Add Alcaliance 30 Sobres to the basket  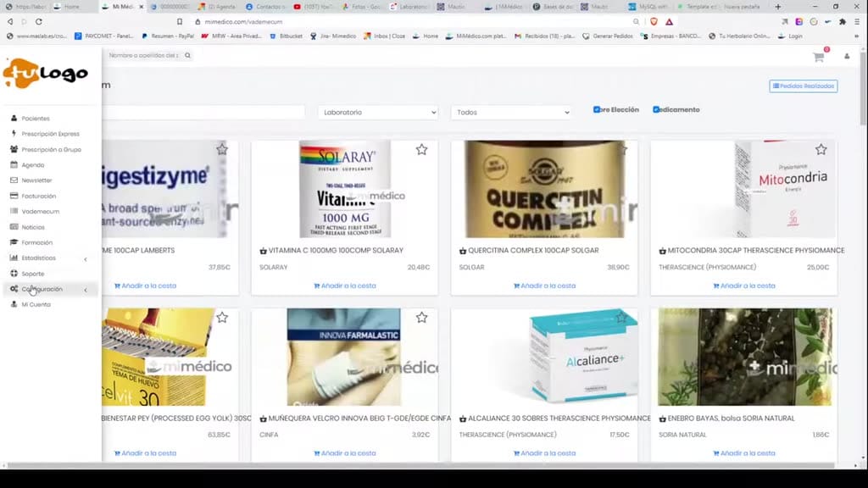[x=545, y=453]
